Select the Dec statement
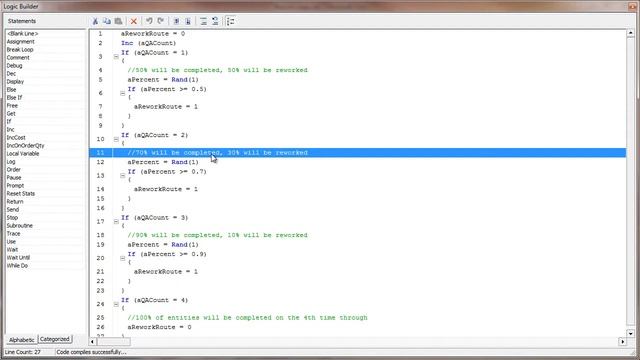Screen dimensions: 640x360 point(11,73)
